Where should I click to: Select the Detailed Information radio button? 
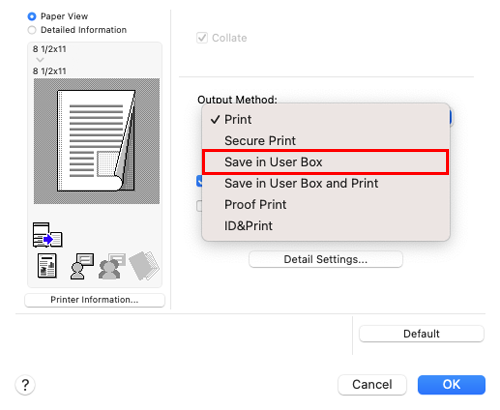click(x=32, y=30)
